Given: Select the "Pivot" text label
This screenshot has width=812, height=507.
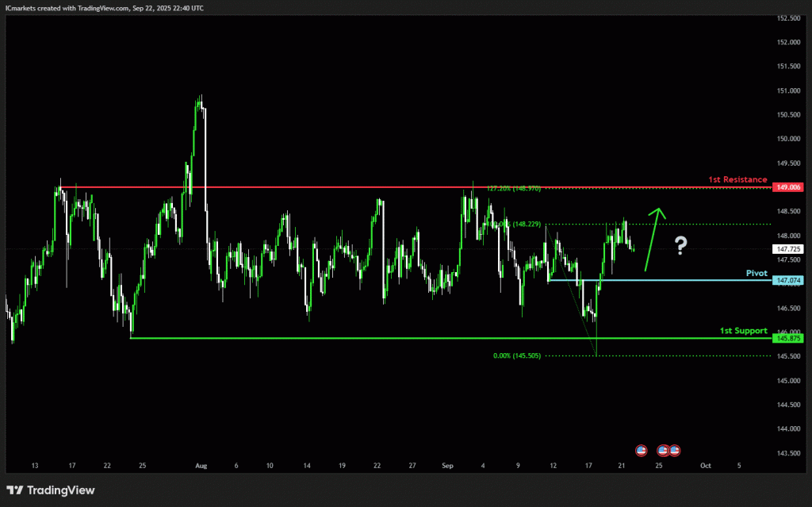Looking at the screenshot, I should pos(756,273).
